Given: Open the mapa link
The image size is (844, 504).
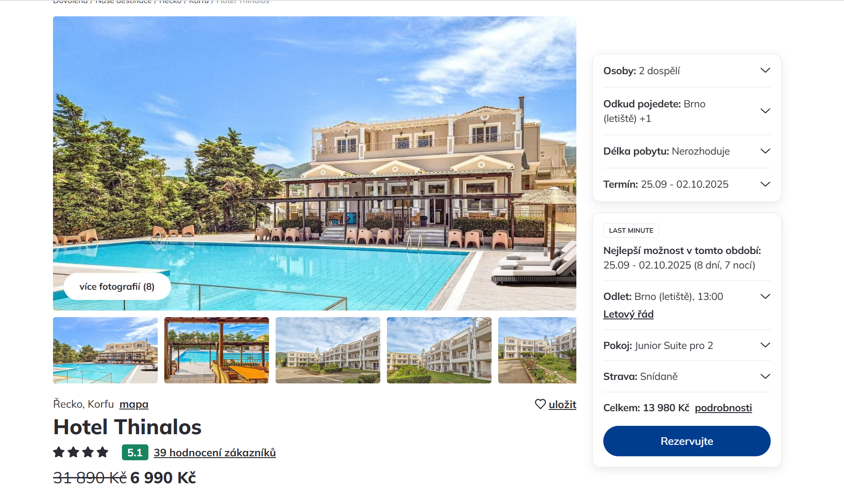Looking at the screenshot, I should click(134, 404).
